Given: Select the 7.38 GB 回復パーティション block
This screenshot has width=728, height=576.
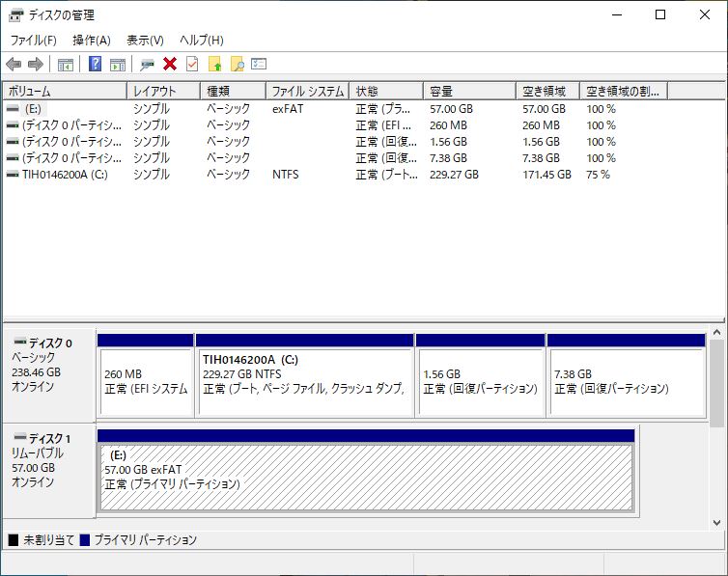Looking at the screenshot, I should coord(627,375).
